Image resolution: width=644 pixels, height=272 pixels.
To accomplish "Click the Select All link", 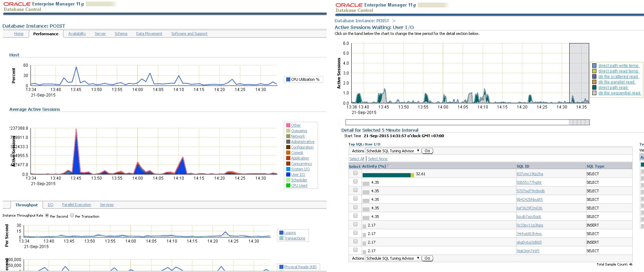I will click(x=356, y=159).
